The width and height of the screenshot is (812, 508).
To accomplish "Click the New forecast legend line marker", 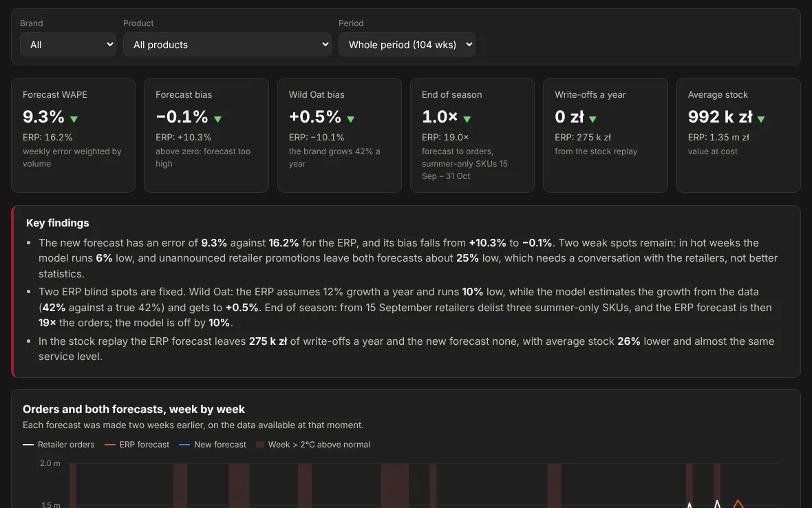I will point(184,444).
